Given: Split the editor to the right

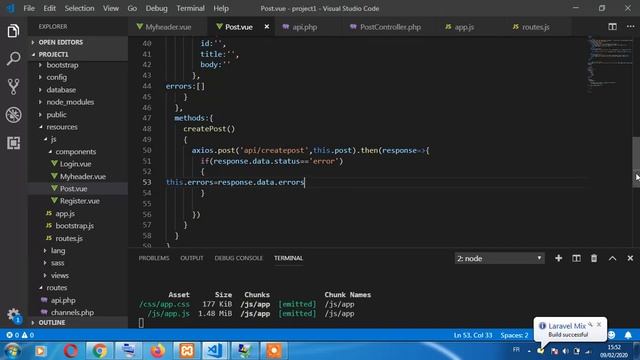Looking at the screenshot, I should [612, 27].
